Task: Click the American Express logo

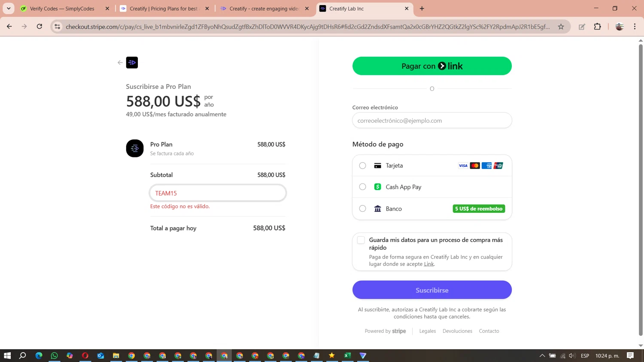Action: pyautogui.click(x=486, y=166)
